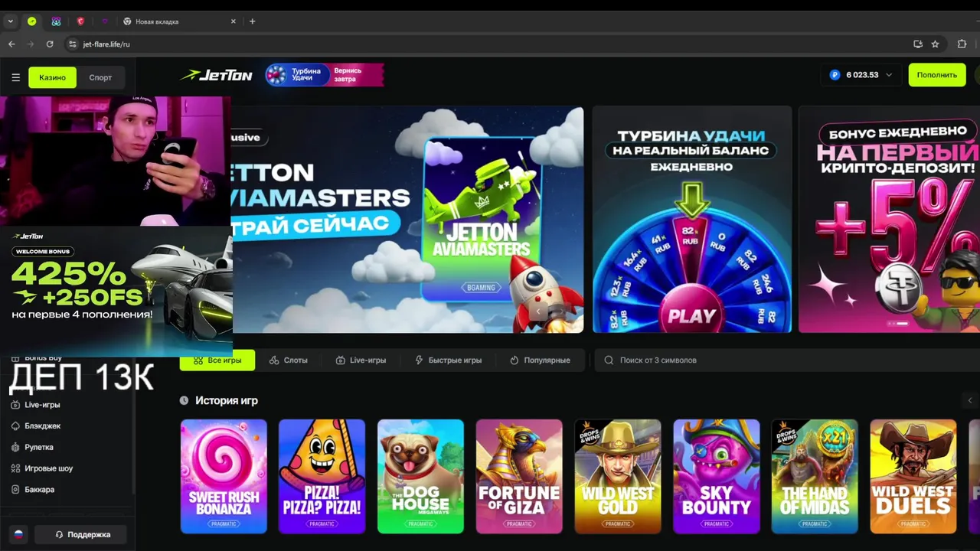The image size is (980, 551).
Task: Switch to Спорт mode
Action: coord(100,77)
